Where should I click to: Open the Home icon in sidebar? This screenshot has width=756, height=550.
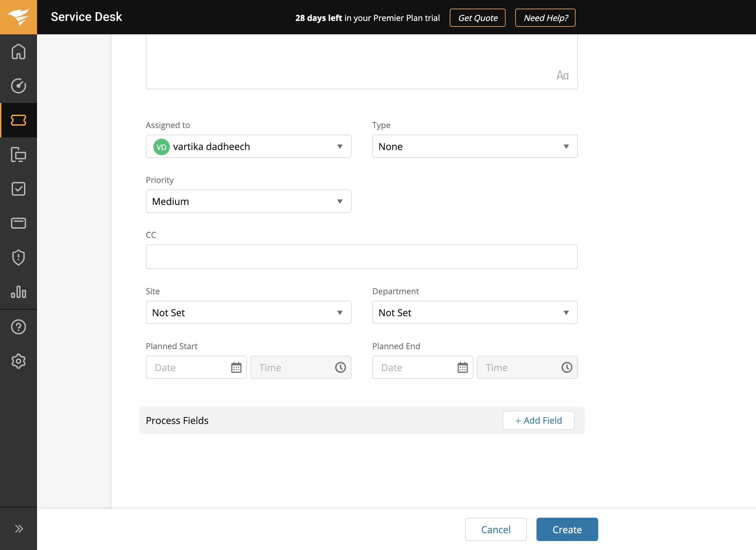point(19,51)
